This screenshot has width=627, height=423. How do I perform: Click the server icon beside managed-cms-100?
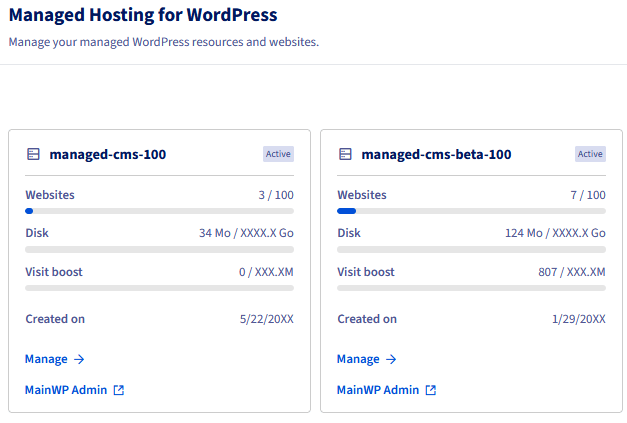coord(33,154)
